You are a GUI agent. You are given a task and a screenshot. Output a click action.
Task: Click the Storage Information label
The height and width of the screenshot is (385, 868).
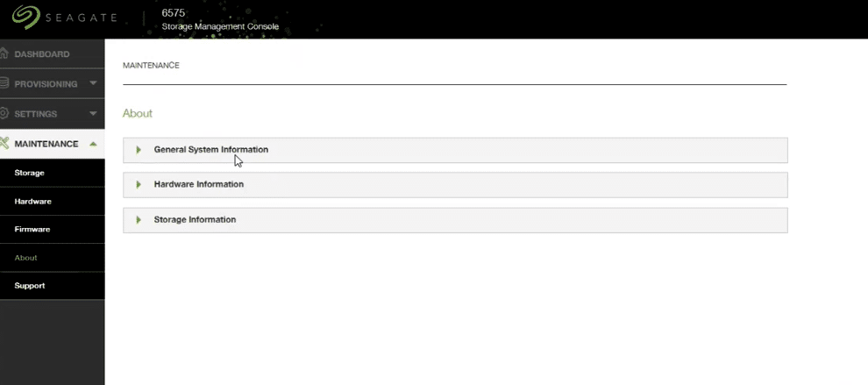[x=195, y=219]
